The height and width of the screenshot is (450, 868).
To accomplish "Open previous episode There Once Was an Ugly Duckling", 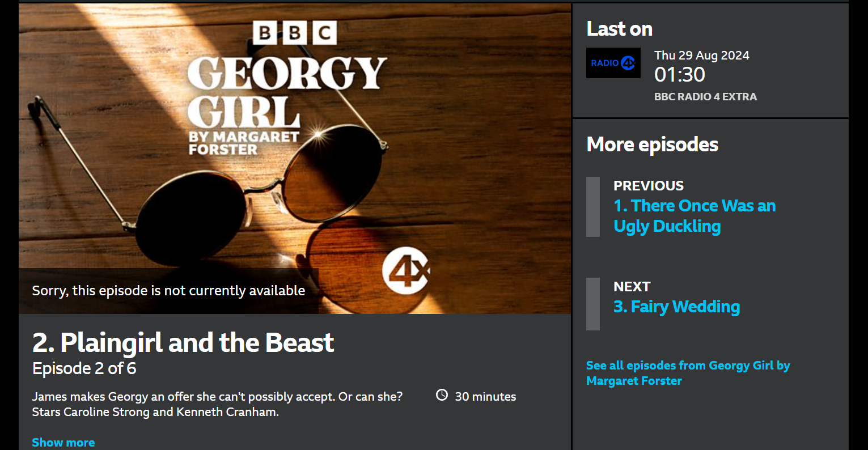I will (x=695, y=215).
